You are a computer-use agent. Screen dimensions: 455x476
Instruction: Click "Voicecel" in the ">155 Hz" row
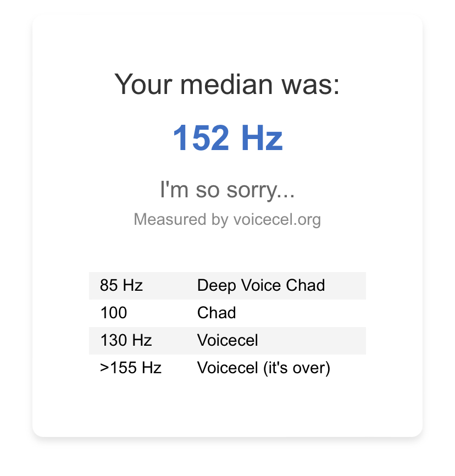(x=227, y=368)
